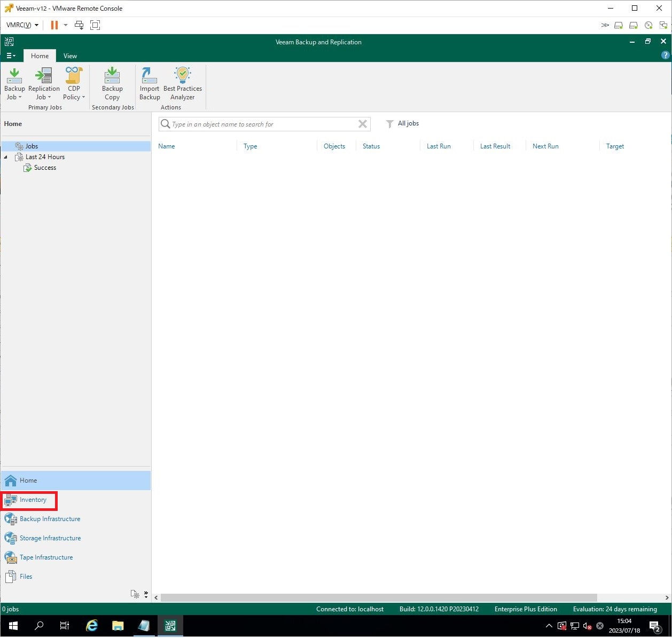This screenshot has height=638, width=672.
Task: Open the CDP Policy menu
Action: pos(74,84)
